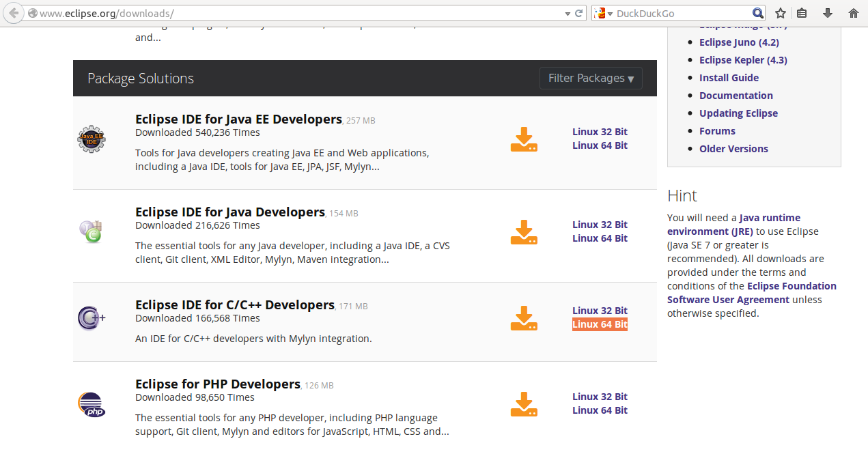
Task: Click 'Downloaded 540,236 Times' text
Action: 197,132
